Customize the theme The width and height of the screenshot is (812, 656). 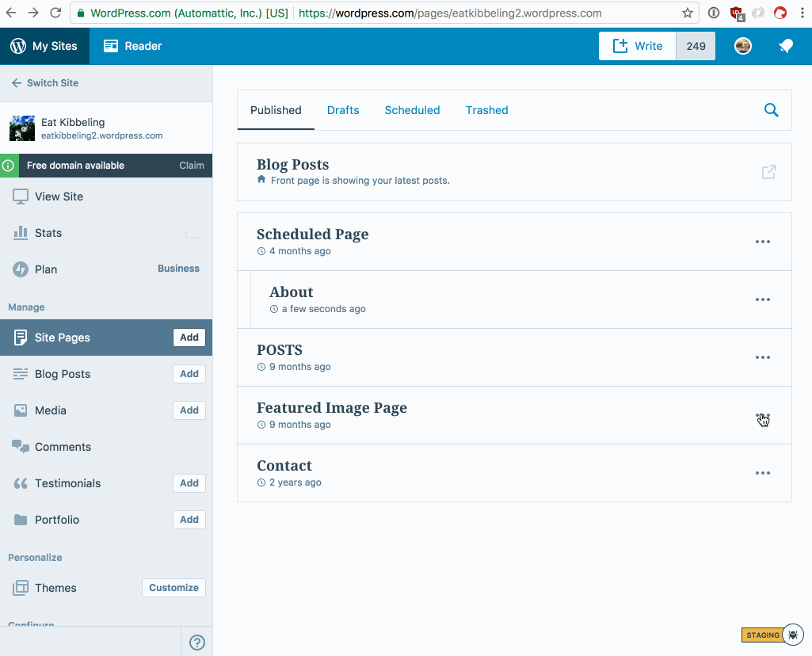174,588
